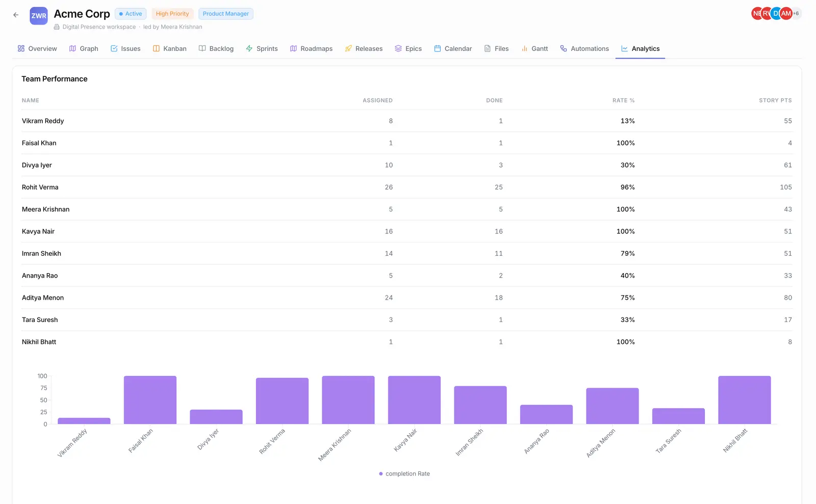This screenshot has width=816, height=504.
Task: Click the Epics layers icon
Action: tap(398, 48)
